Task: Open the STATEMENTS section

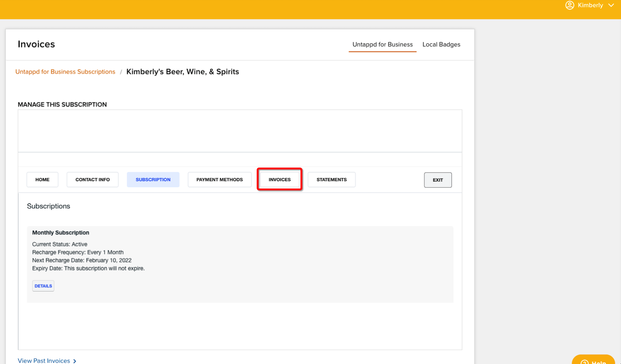Action: pos(332,180)
